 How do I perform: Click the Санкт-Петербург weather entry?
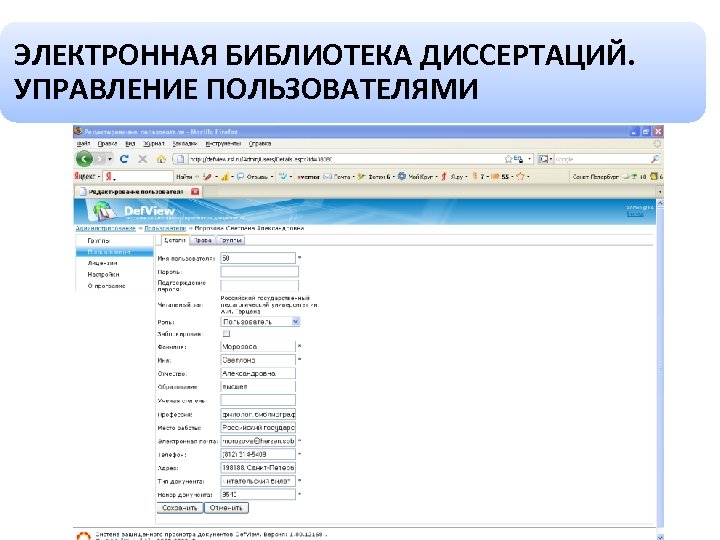point(596,176)
